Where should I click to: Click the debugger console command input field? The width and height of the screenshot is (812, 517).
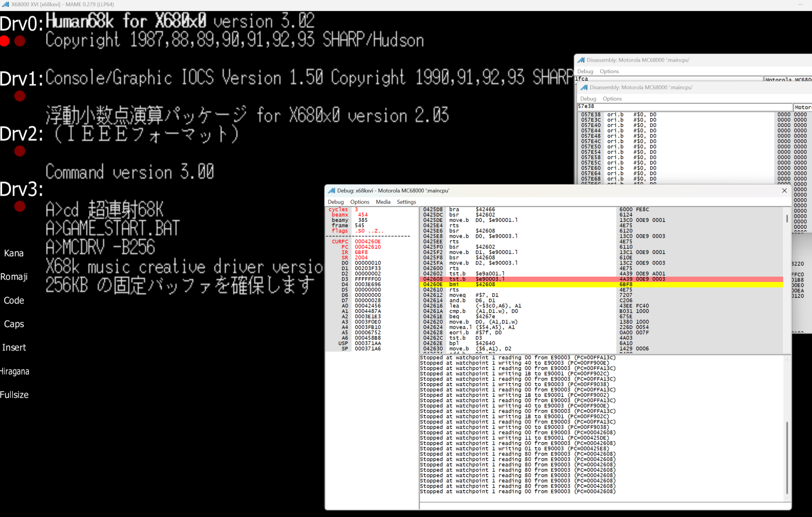605,506
